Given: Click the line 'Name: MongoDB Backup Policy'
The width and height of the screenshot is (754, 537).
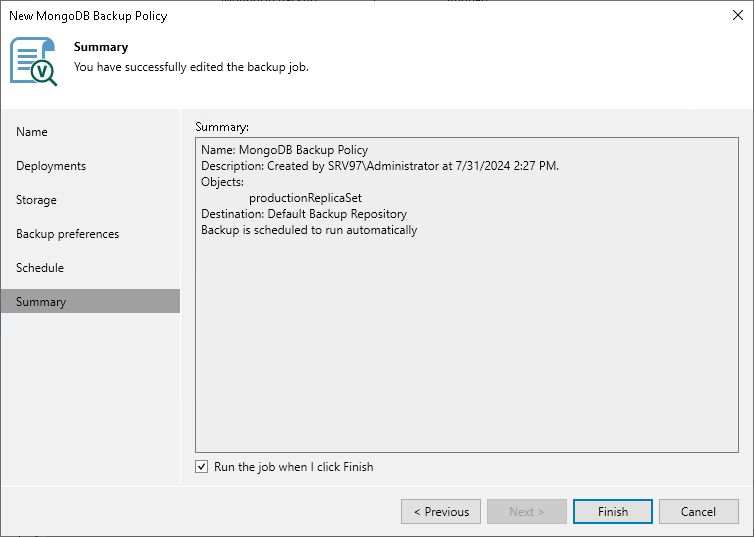Looking at the screenshot, I should click(284, 150).
